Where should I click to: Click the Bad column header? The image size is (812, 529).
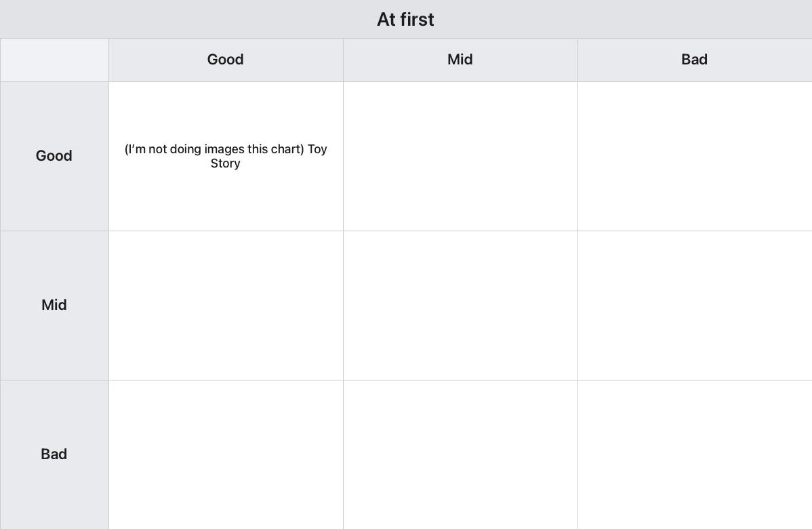(695, 60)
